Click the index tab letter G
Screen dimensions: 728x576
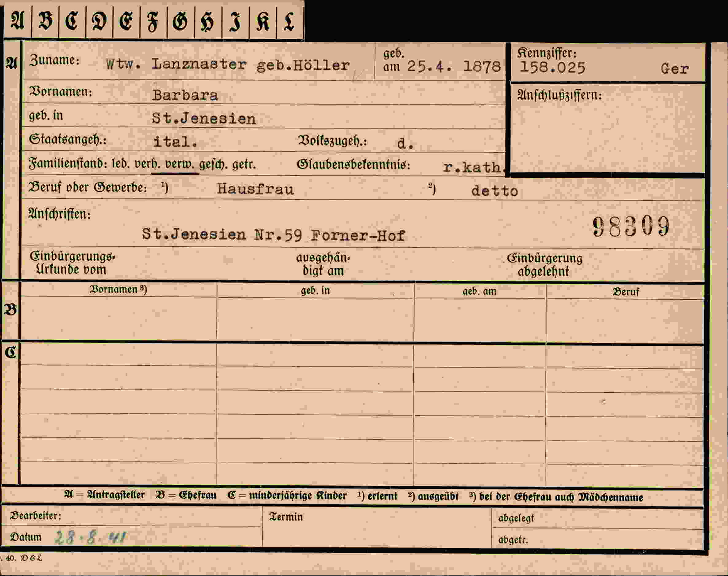(180, 21)
